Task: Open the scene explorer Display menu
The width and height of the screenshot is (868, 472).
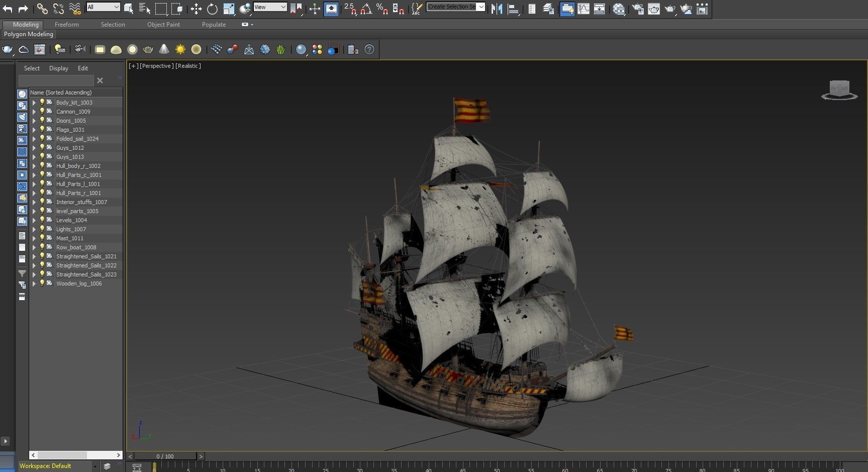Action: (x=59, y=68)
